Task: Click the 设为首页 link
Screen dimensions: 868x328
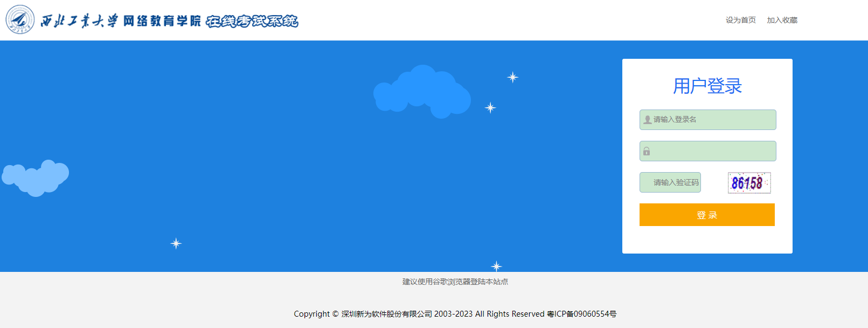Action: click(740, 20)
